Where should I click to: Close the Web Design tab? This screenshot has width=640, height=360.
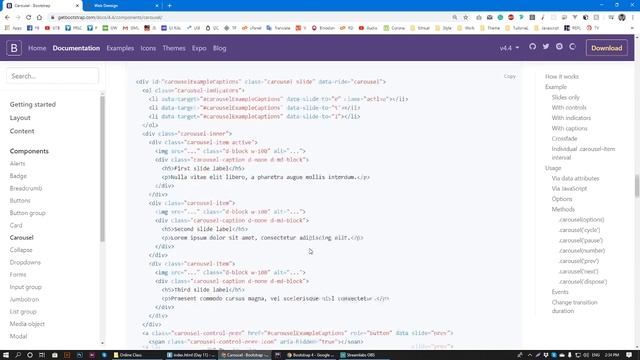click(157, 6)
